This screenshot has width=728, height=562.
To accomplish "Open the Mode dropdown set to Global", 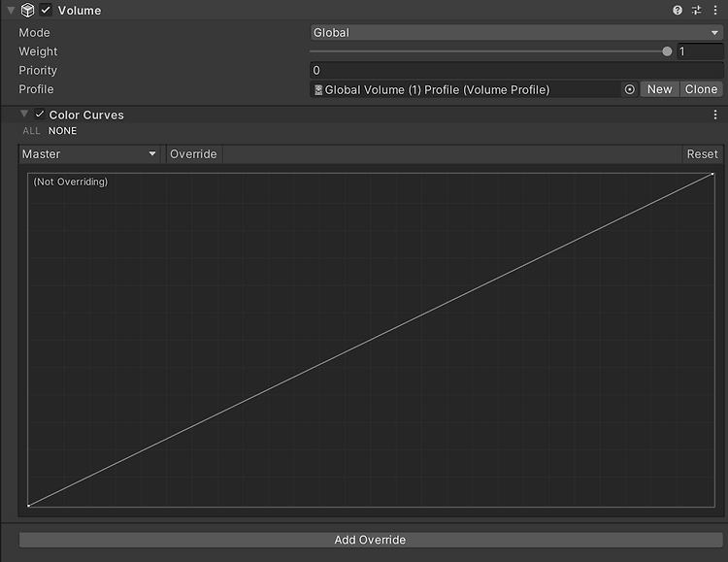I will tap(516, 32).
